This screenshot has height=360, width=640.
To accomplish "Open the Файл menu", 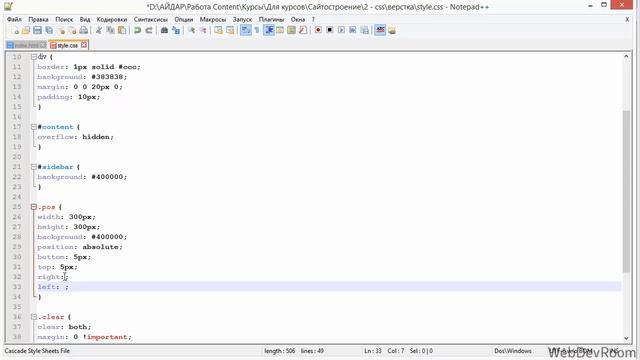I will click(x=14, y=19).
